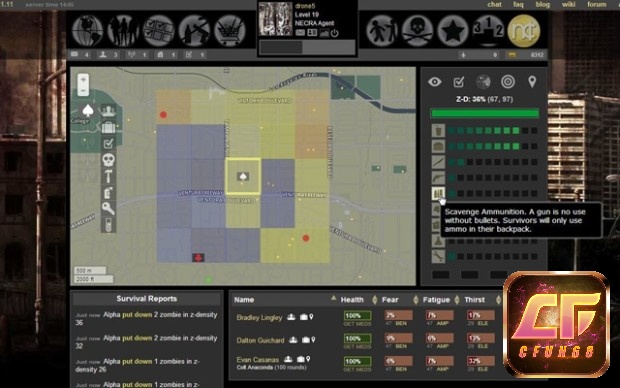Open the wiki link in top menu
This screenshot has width=620, height=388.
[x=569, y=4]
